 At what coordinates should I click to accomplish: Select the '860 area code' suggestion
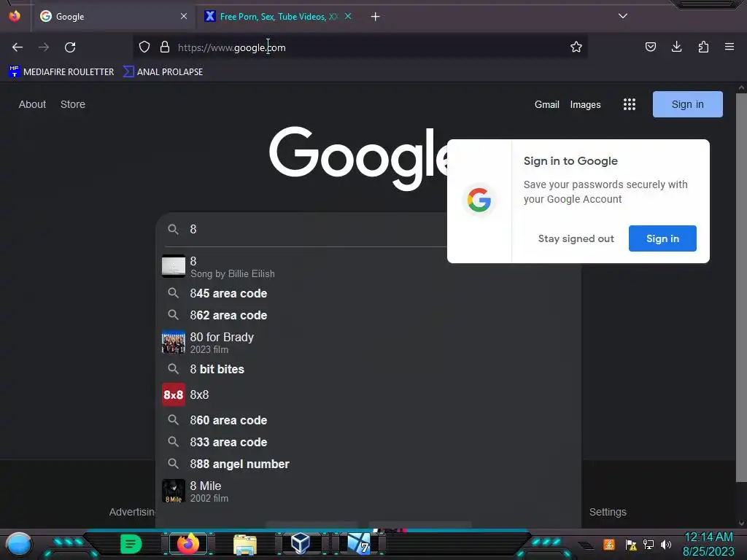pos(368,421)
